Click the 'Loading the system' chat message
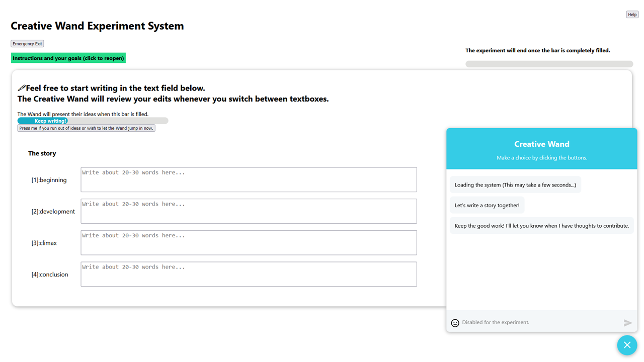 515,185
